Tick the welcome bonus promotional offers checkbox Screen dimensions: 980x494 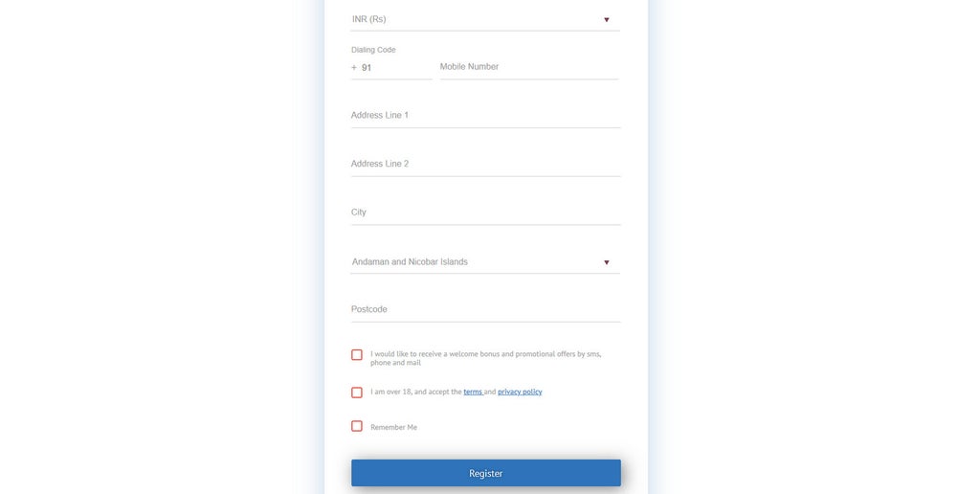pos(357,355)
